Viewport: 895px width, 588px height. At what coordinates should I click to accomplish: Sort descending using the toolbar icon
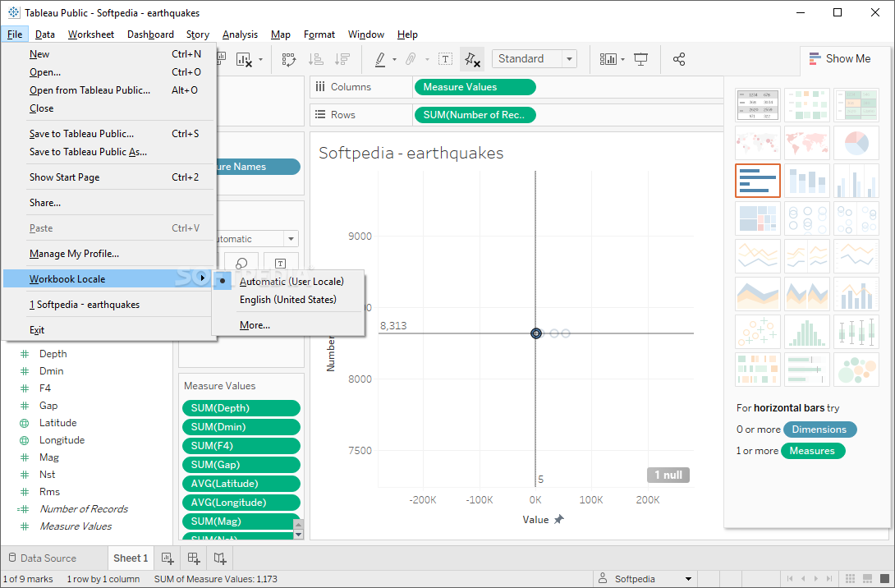click(342, 59)
